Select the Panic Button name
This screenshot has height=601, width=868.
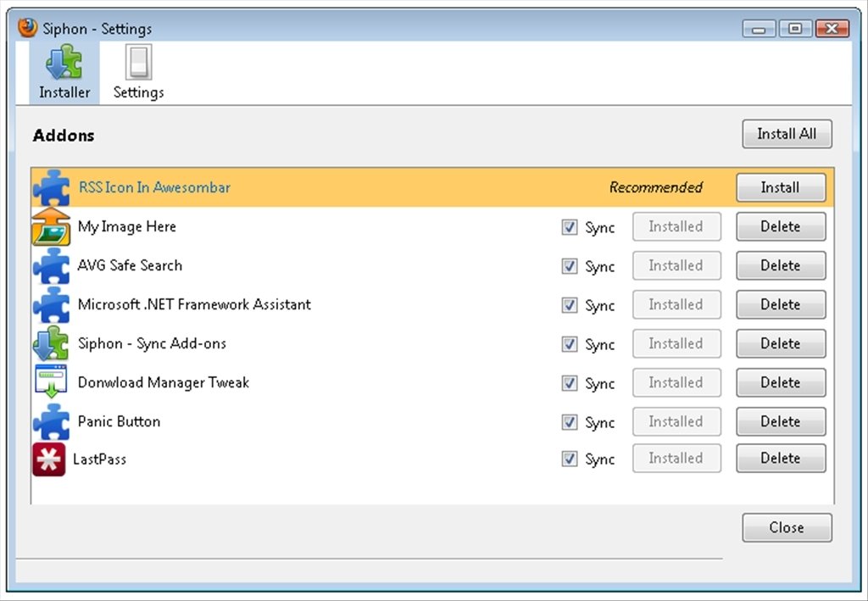click(119, 421)
